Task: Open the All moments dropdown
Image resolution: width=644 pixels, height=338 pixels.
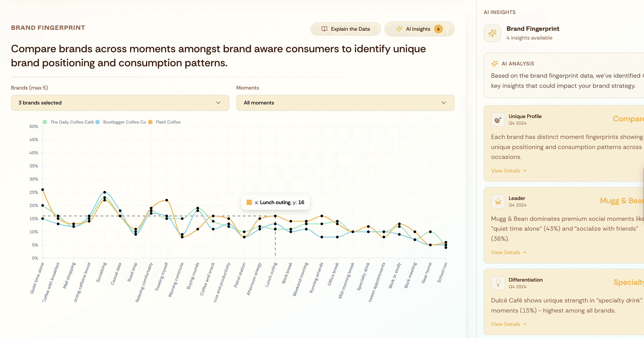Action: pyautogui.click(x=345, y=103)
